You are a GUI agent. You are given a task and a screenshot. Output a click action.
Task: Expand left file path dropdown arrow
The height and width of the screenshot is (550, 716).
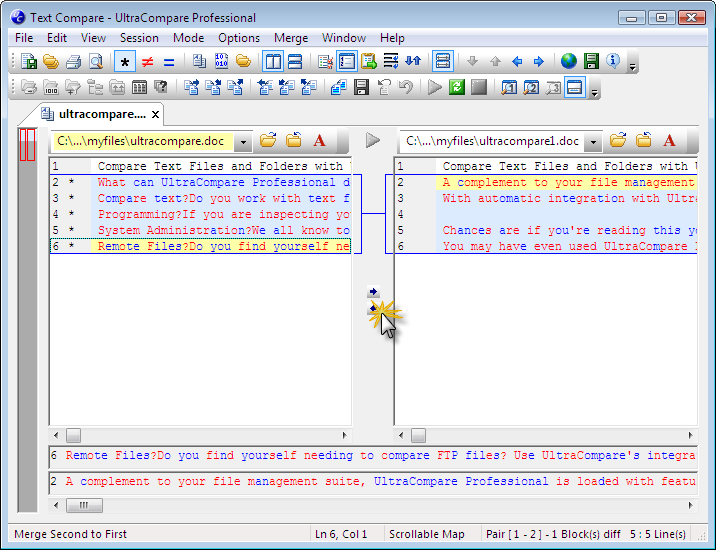[x=243, y=142]
